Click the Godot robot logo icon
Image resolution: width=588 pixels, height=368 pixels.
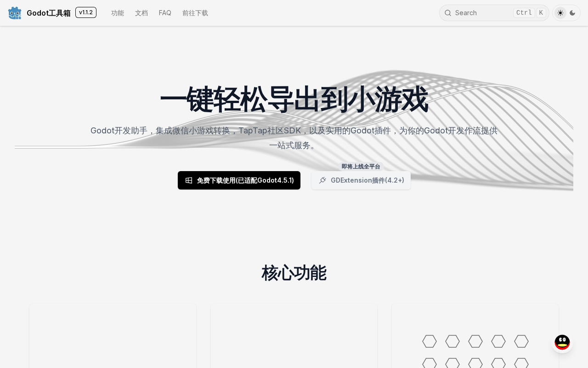click(15, 13)
